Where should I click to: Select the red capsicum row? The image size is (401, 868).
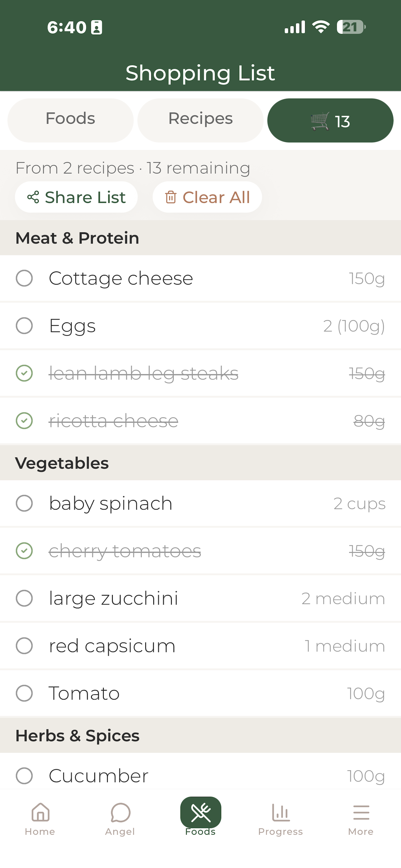point(200,646)
